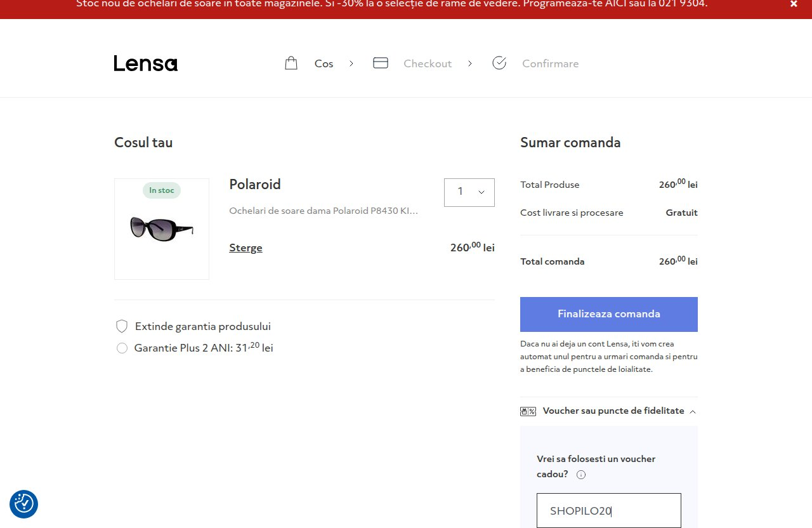Screen dimensions: 812x528
Task: Click the Sumar comanda heading
Action: [570, 142]
